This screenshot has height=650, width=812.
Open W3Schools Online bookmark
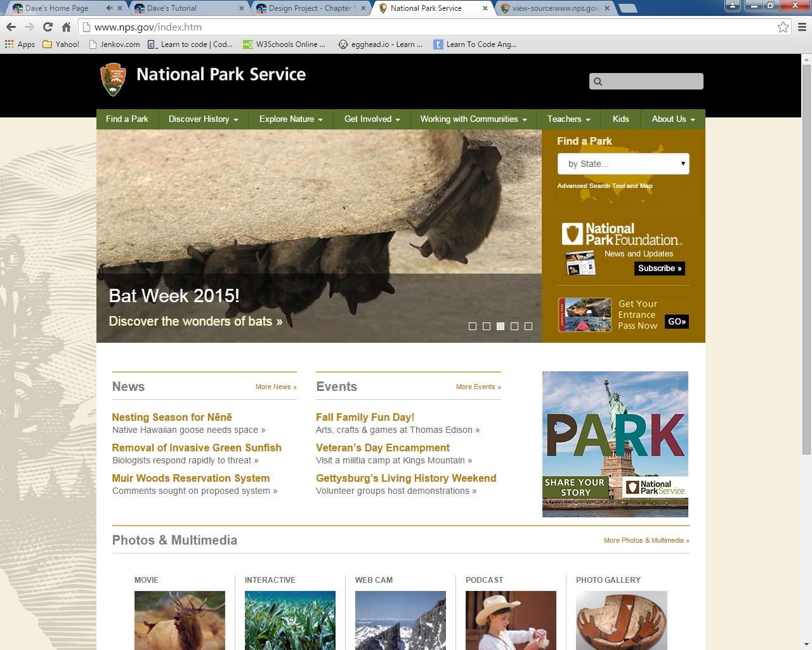[x=284, y=44]
